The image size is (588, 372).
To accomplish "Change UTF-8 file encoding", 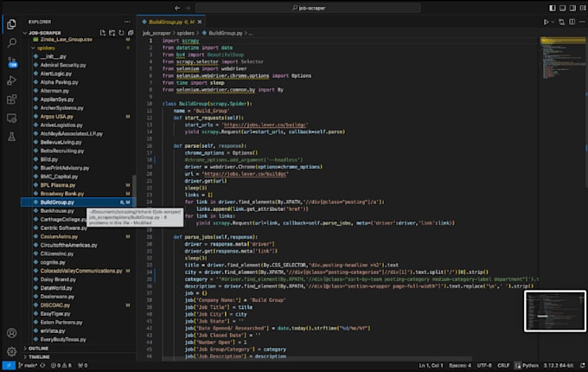I will [484, 365].
